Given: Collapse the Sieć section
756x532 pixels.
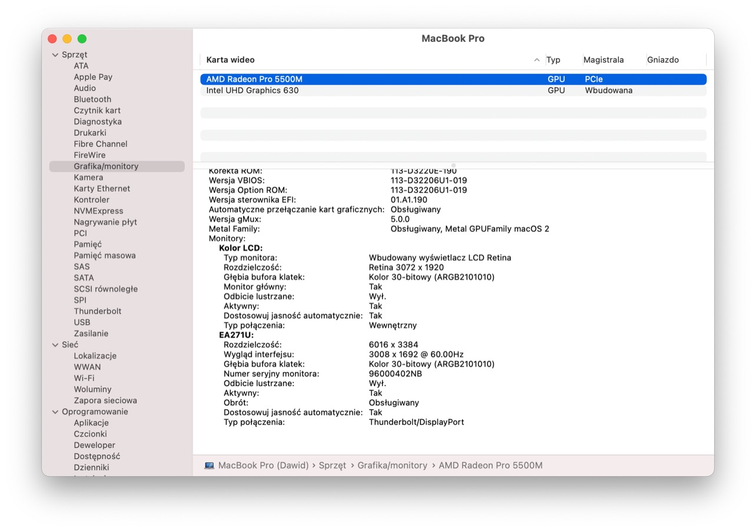Looking at the screenshot, I should 55,345.
